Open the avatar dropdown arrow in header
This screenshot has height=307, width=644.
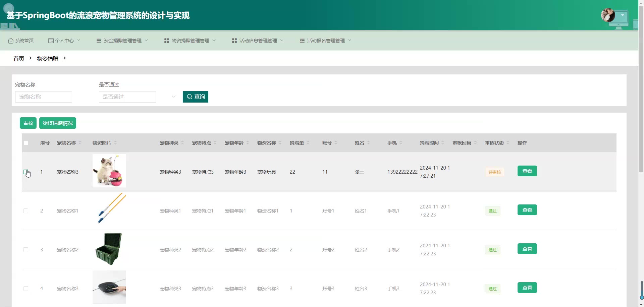tap(623, 15)
